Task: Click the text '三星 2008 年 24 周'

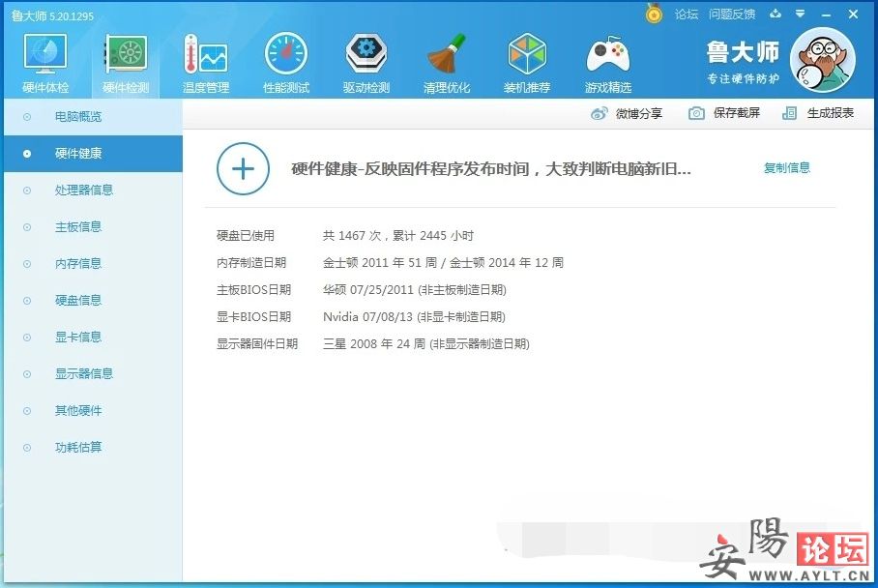Action: pos(374,344)
